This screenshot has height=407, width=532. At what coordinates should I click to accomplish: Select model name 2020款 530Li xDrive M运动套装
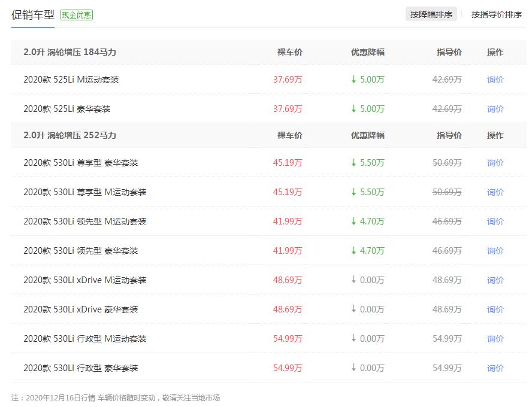[85, 280]
